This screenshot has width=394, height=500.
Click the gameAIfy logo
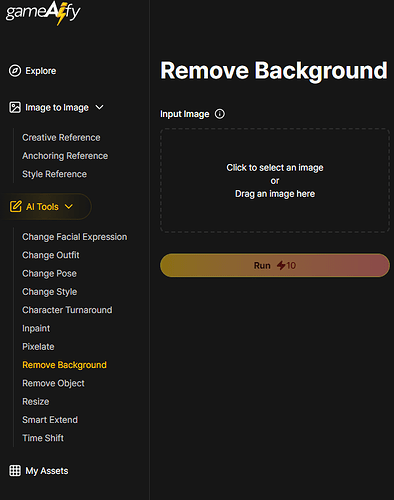(x=43, y=13)
